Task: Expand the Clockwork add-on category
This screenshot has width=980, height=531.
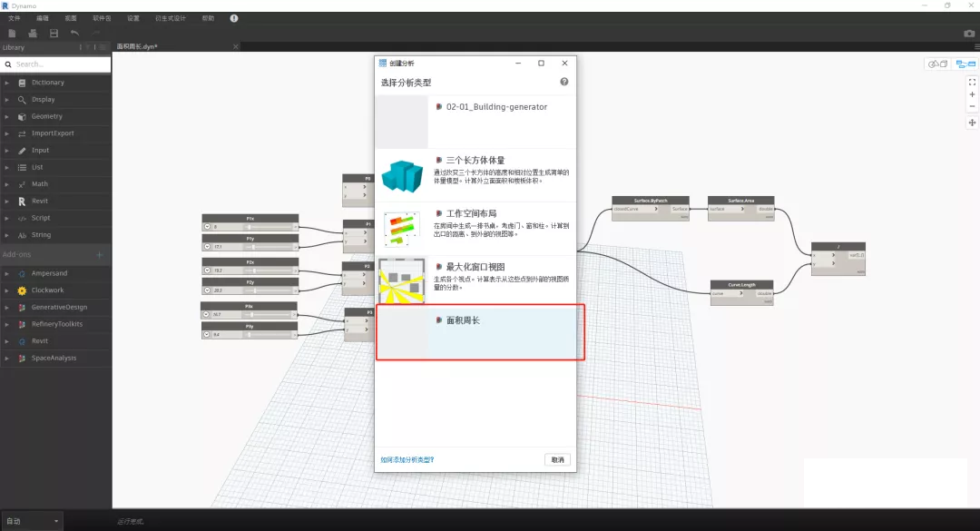Action: click(7, 290)
